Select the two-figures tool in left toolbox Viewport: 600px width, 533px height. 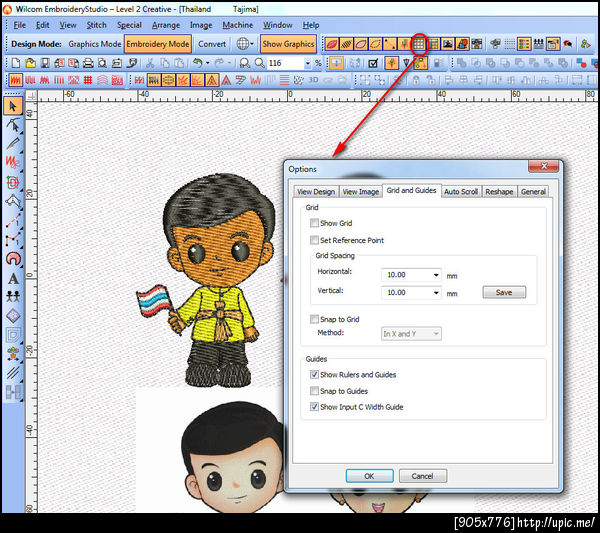click(x=13, y=296)
